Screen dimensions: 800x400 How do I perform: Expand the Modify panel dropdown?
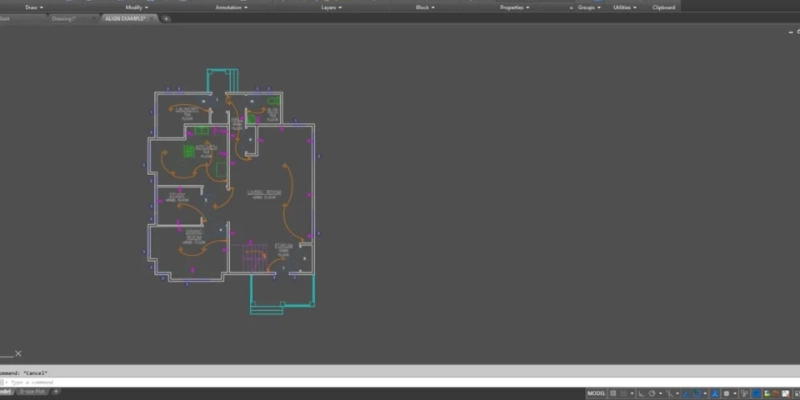point(137,8)
